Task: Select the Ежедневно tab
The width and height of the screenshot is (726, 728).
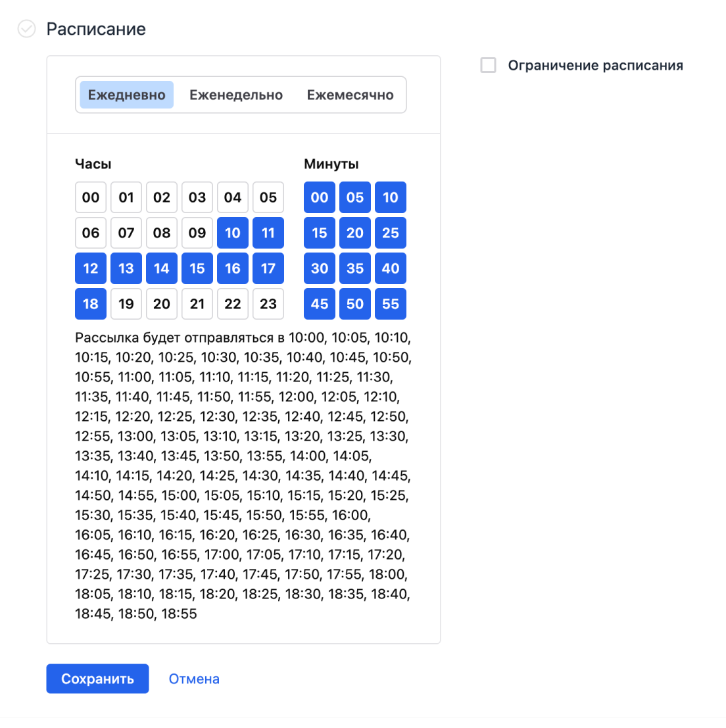Action: coord(126,95)
